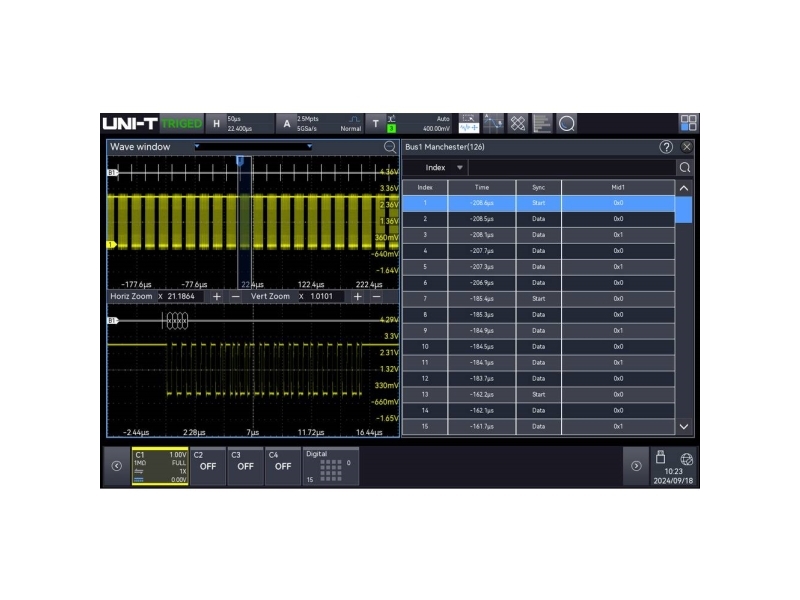Select decode row with index 10
The width and height of the screenshot is (800, 600).
(539, 346)
